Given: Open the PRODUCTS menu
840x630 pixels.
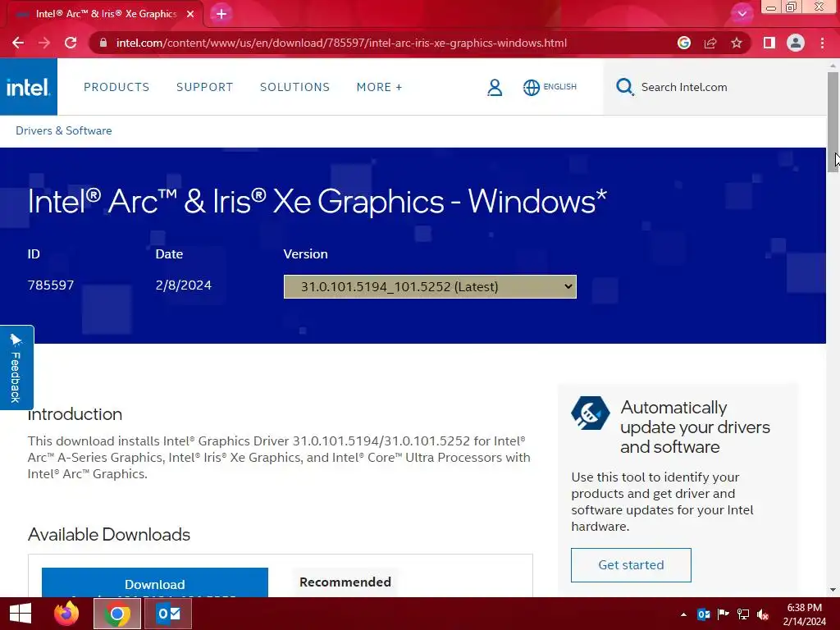Looking at the screenshot, I should pyautogui.click(x=116, y=87).
